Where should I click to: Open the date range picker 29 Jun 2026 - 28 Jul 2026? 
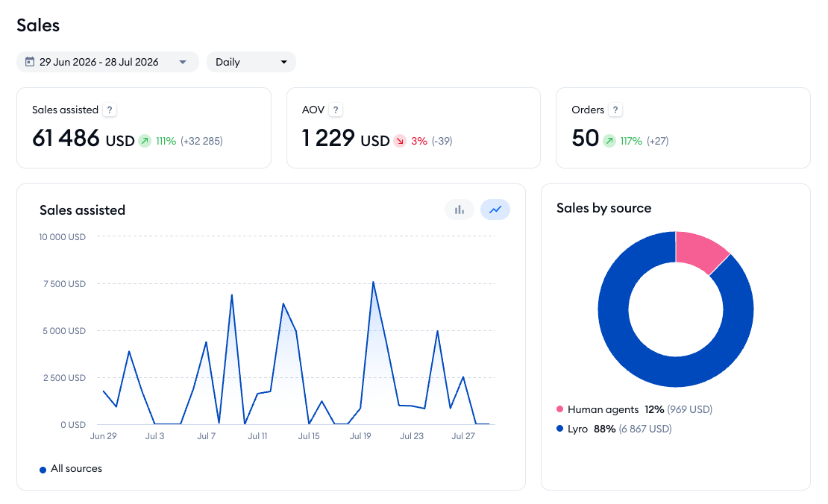coord(107,62)
